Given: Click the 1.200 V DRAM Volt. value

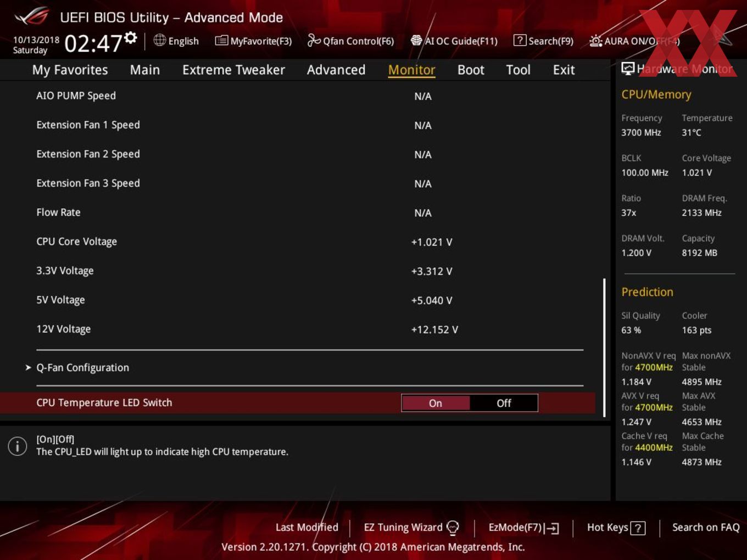Looking at the screenshot, I should click(636, 253).
